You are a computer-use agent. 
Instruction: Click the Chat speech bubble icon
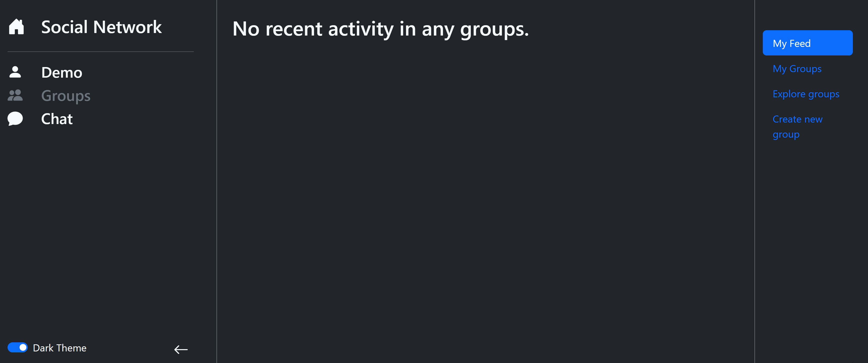pyautogui.click(x=15, y=118)
